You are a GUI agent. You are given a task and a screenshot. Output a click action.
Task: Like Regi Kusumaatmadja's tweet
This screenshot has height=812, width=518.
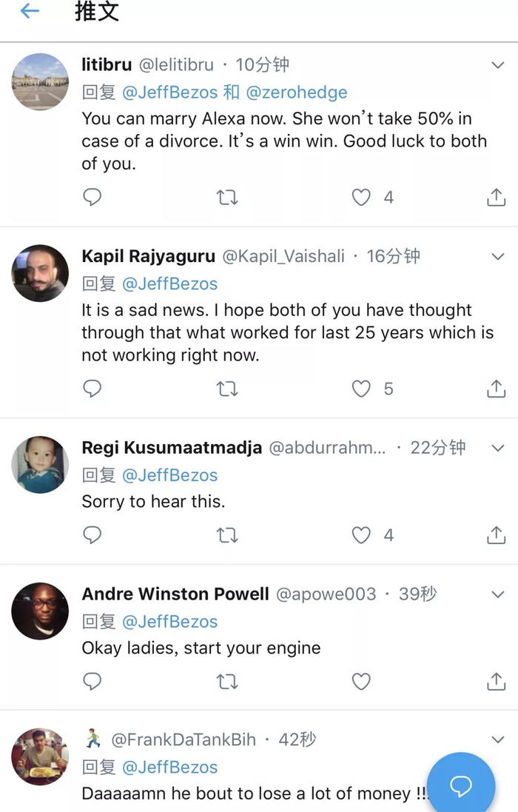click(x=361, y=535)
